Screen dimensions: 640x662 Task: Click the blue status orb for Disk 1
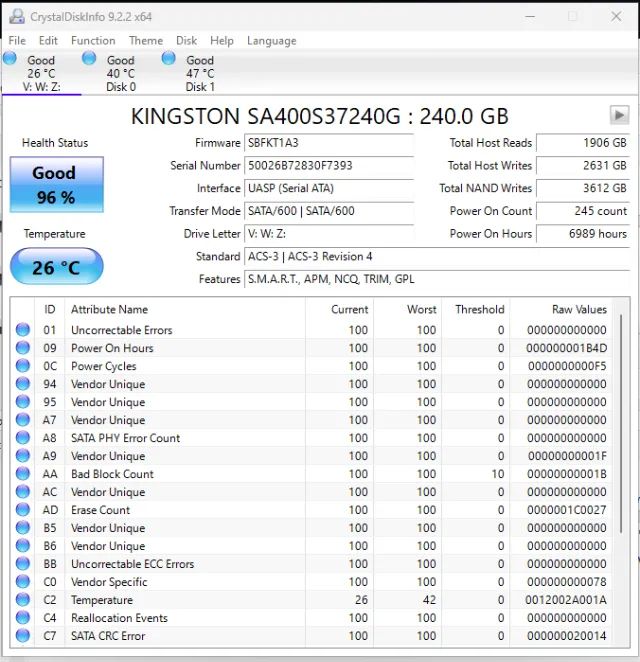(168, 58)
